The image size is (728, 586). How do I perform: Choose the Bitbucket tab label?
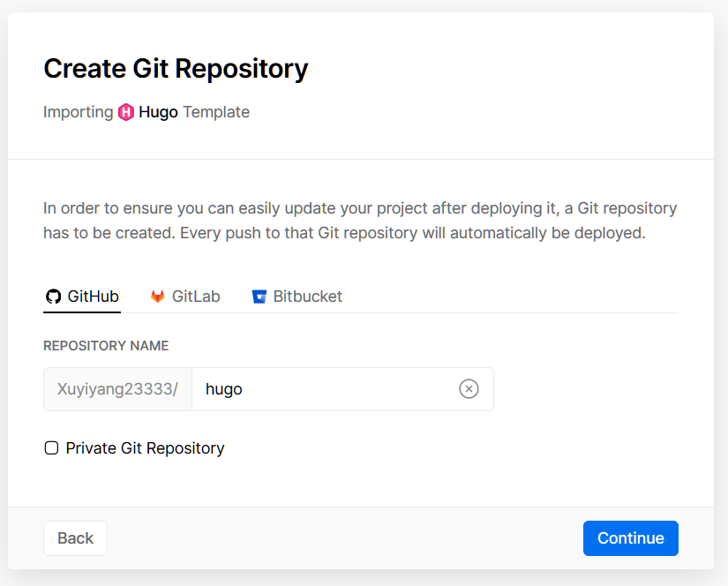[307, 297]
